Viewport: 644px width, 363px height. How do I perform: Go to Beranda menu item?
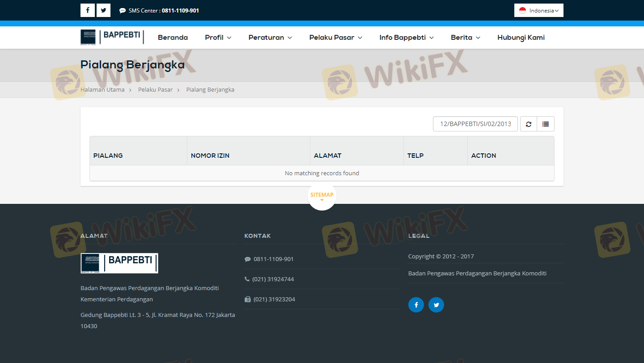173,38
